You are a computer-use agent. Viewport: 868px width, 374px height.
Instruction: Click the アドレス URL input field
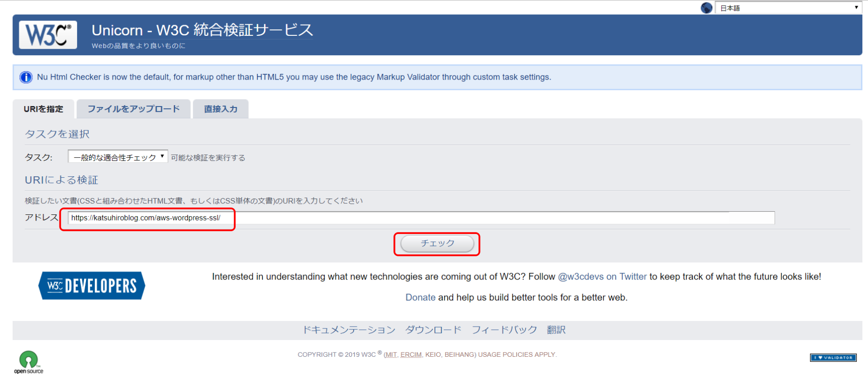coord(421,218)
